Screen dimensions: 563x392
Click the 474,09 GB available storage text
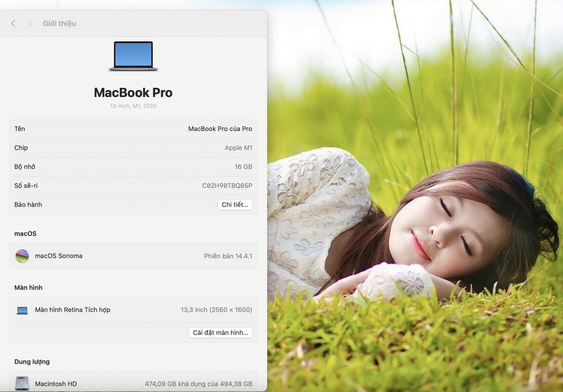[198, 384]
